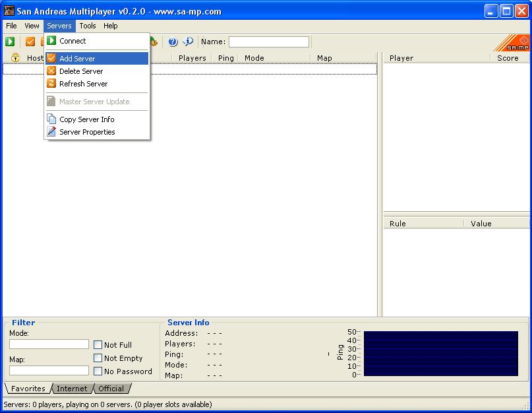Click the Address: label in Server Info
The image size is (532, 413).
coord(181,333)
